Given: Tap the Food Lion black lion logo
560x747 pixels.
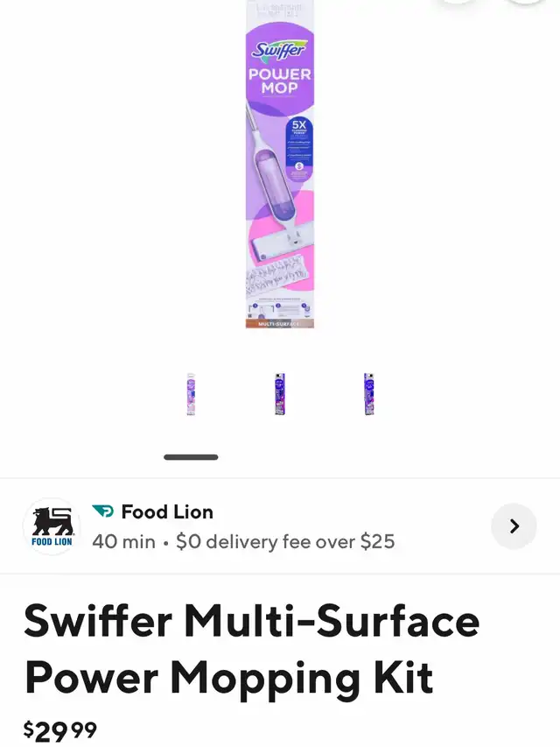Looking at the screenshot, I should coord(52,526).
